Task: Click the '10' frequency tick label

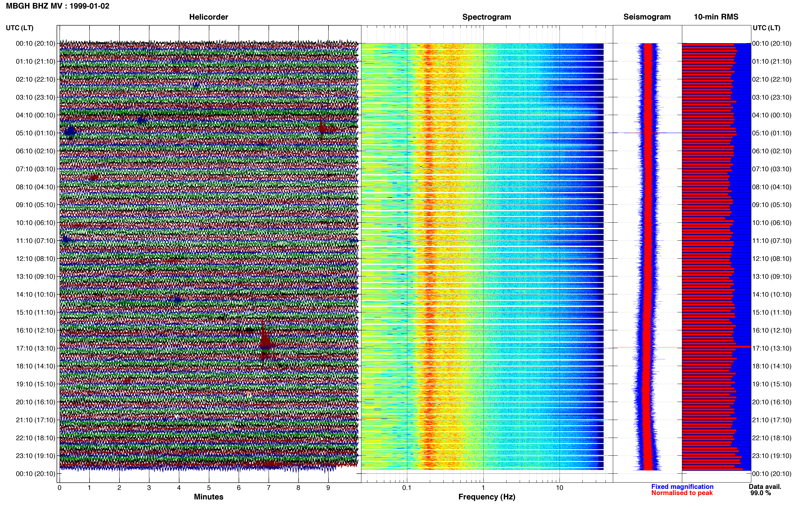Action: click(x=559, y=488)
